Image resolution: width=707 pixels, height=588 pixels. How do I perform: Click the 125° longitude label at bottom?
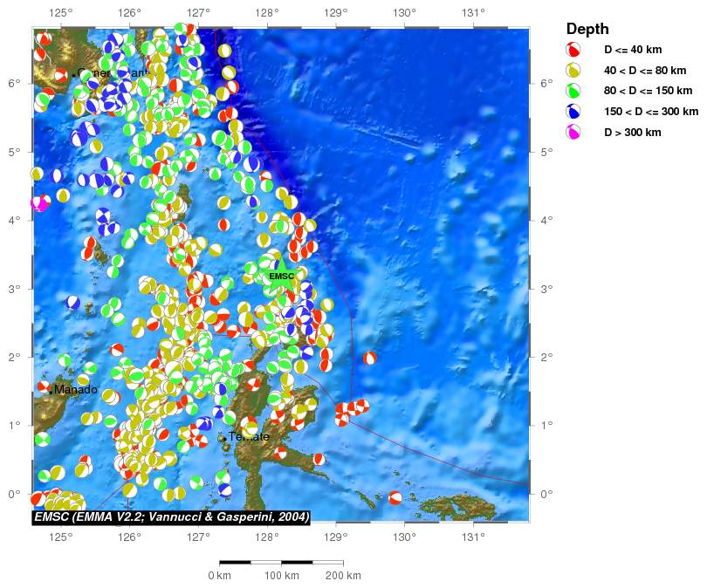click(60, 537)
